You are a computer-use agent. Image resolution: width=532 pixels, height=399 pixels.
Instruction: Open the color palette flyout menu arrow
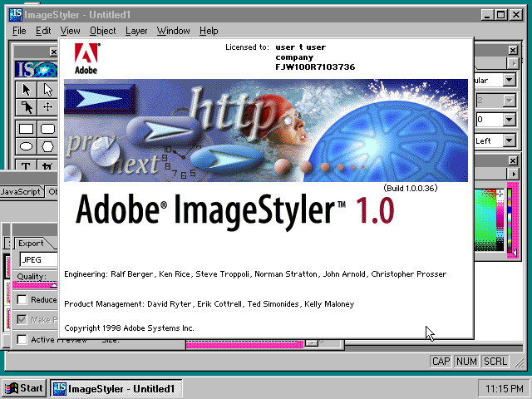point(514,174)
